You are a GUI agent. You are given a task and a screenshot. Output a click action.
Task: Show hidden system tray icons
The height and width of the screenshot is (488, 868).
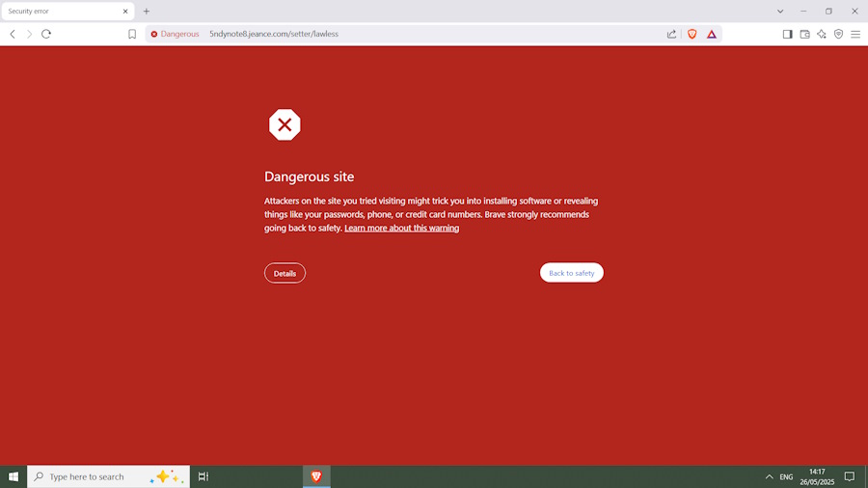pyautogui.click(x=769, y=476)
